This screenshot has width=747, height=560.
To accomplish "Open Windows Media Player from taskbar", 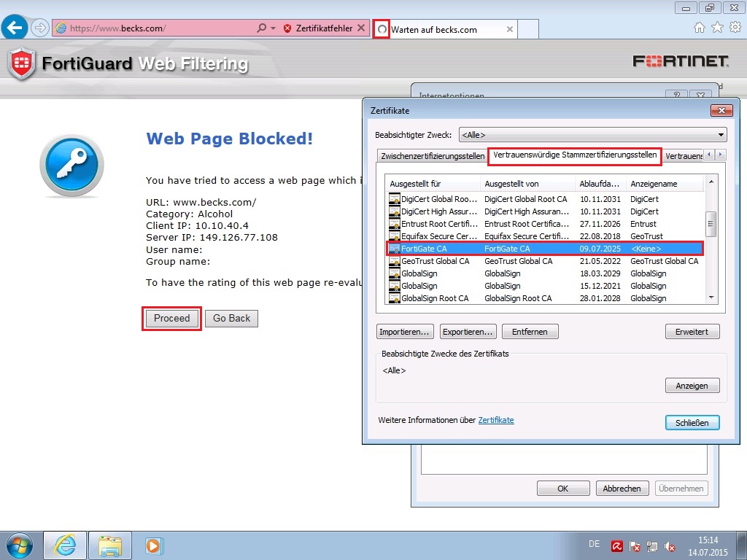I will tap(154, 545).
